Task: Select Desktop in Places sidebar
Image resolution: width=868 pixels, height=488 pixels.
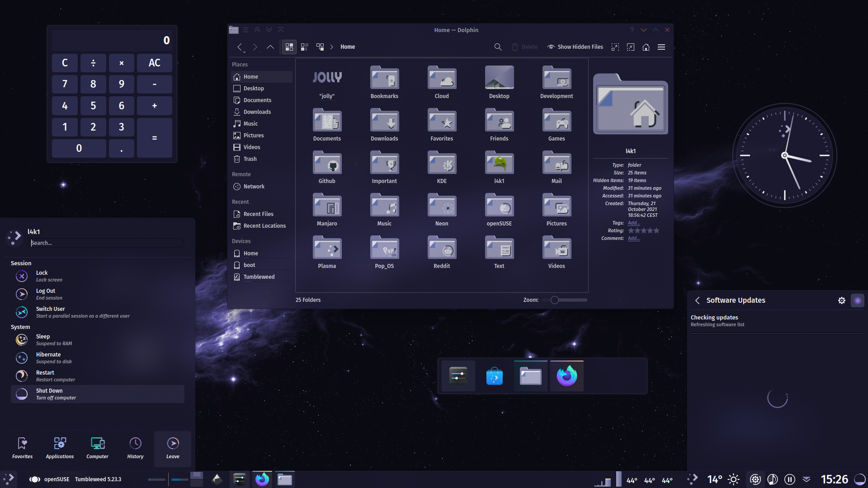Action: tap(262, 89)
